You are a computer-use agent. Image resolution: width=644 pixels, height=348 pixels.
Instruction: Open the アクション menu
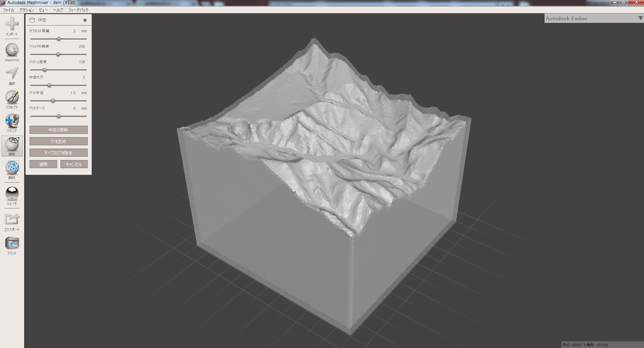coord(26,10)
